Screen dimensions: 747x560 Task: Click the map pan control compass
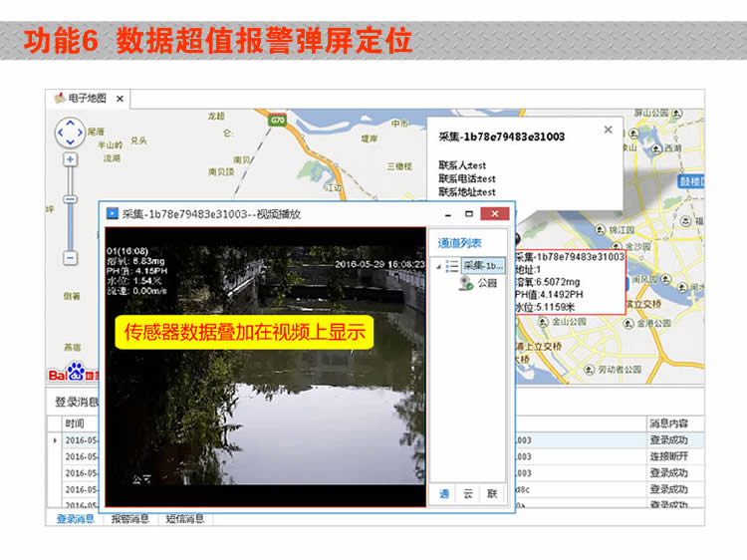pos(70,132)
